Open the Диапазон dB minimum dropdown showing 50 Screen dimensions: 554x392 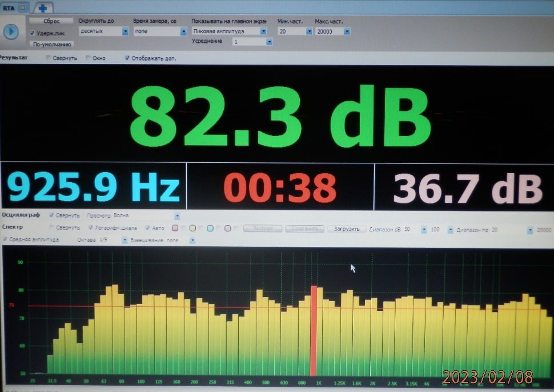pos(415,230)
